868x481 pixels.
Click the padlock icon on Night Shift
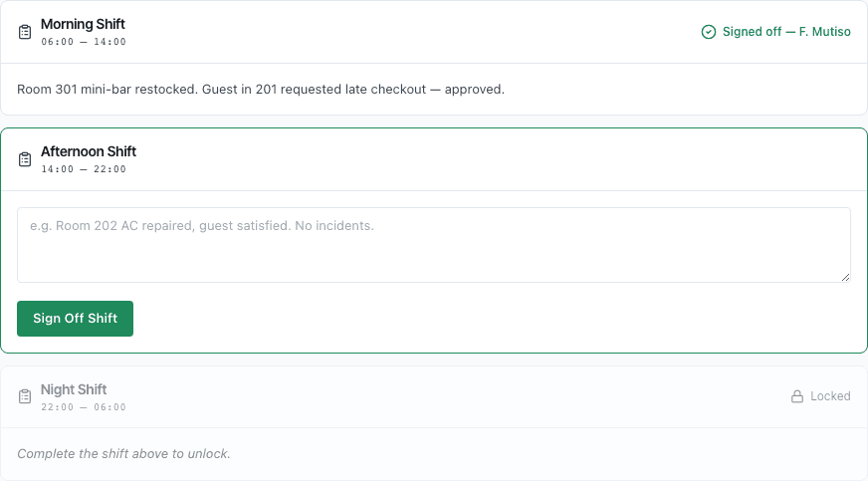coord(797,396)
